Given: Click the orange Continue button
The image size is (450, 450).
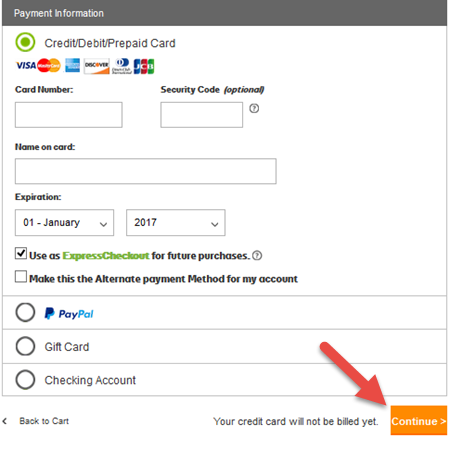Looking at the screenshot, I should click(x=419, y=420).
